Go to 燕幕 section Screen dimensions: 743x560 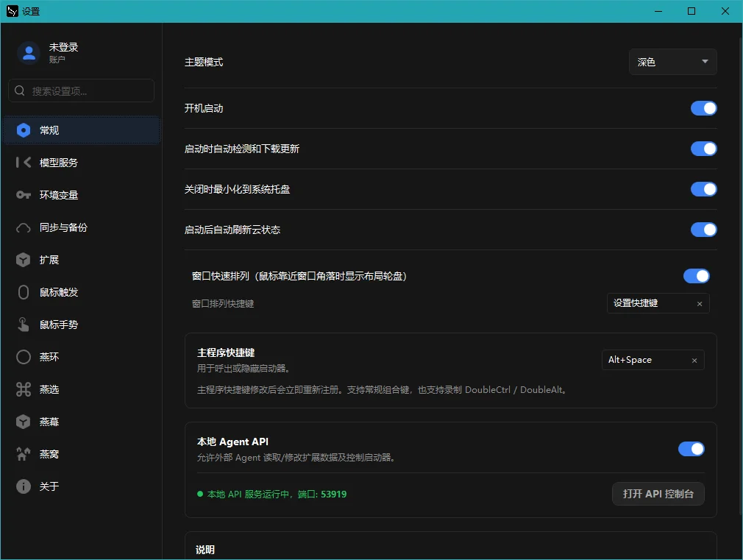tap(82, 422)
